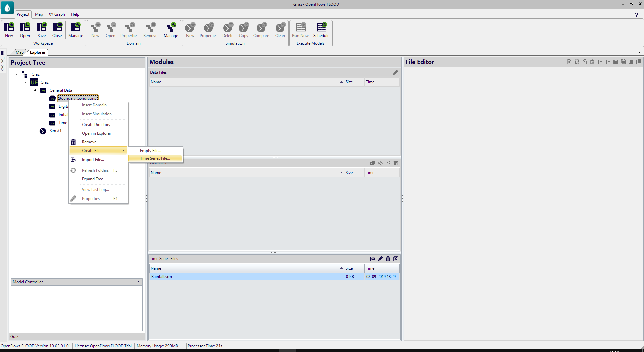This screenshot has height=352, width=644.
Task: Click the Domain Remove icon
Action: pos(150,30)
